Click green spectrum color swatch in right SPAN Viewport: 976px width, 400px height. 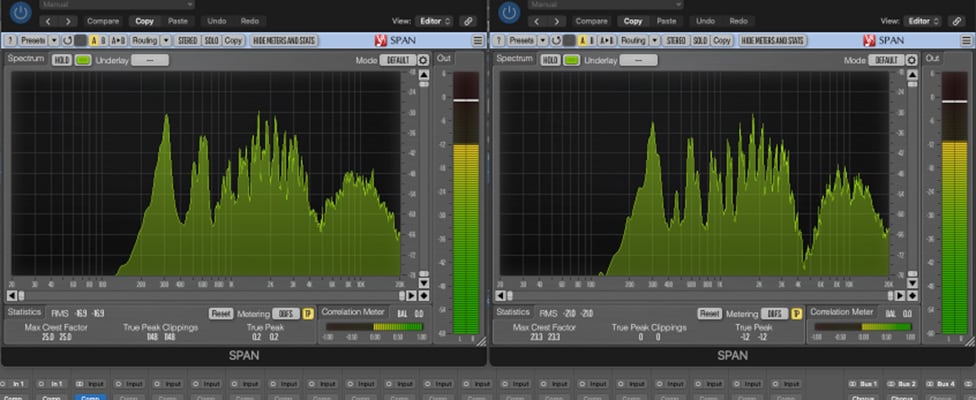(571, 60)
